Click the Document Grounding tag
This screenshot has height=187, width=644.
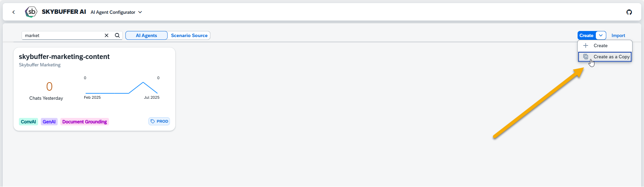(85, 122)
